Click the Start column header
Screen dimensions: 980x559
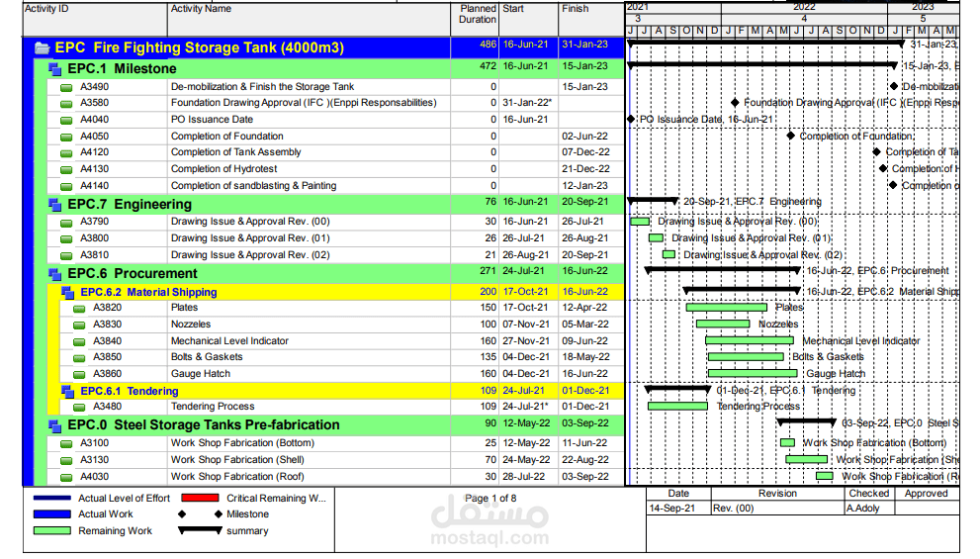529,20
